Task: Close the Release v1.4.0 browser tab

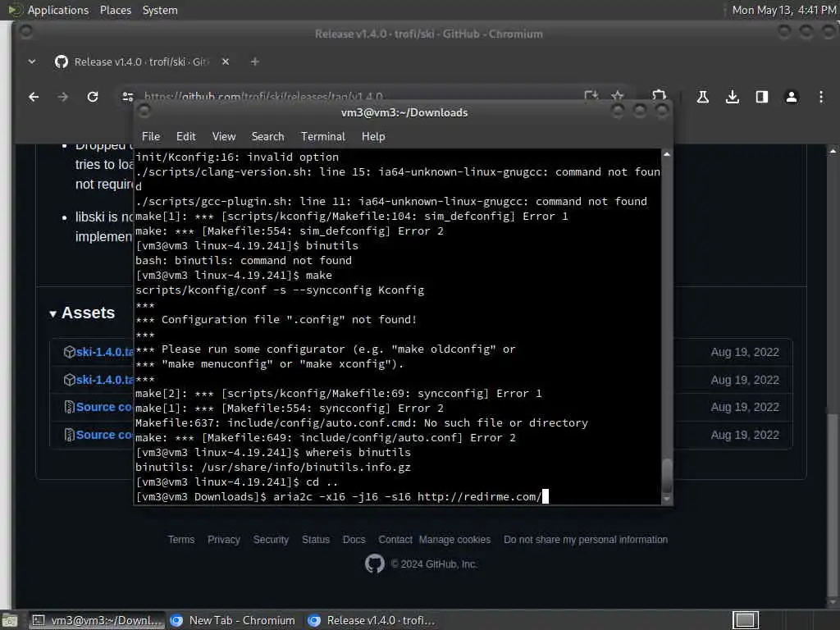Action: coord(226,62)
